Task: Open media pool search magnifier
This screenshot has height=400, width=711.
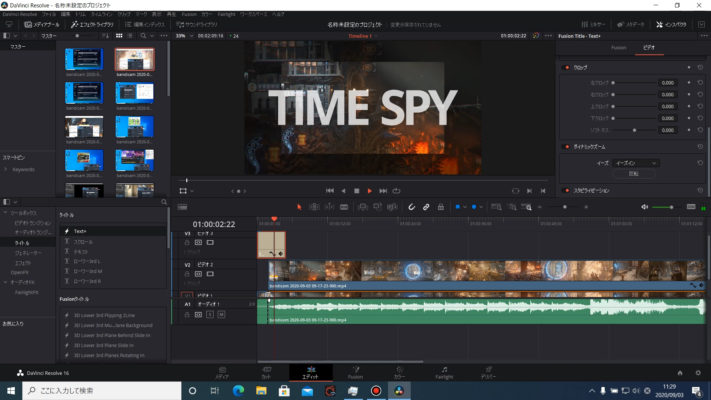Action: tap(143, 36)
